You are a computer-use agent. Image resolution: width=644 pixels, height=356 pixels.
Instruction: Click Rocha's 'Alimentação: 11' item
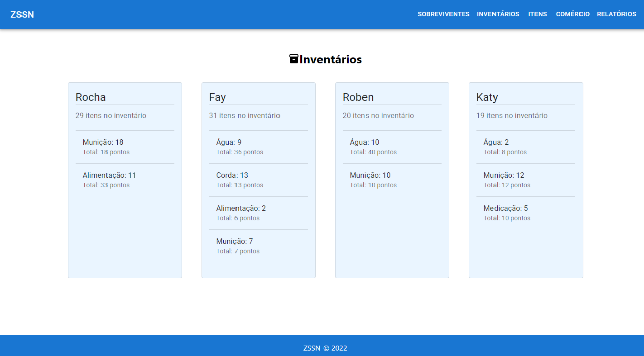pyautogui.click(x=109, y=175)
